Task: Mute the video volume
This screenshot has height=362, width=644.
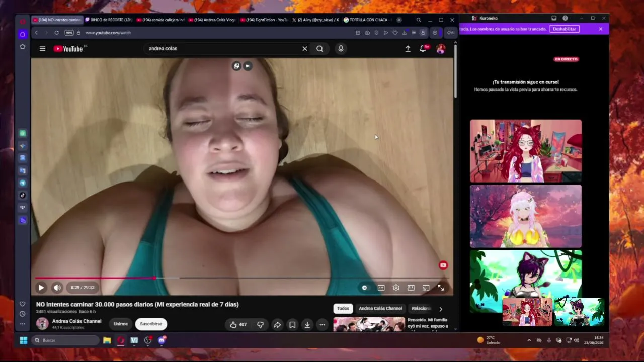Action: coord(57,288)
